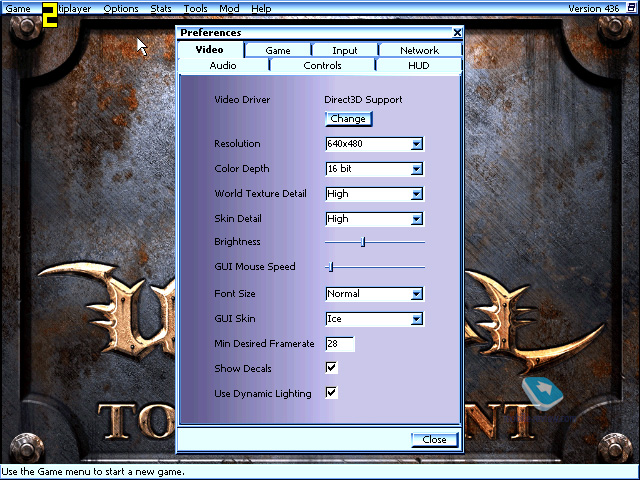
Task: Click the Preferences window title bar
Action: 320,33
